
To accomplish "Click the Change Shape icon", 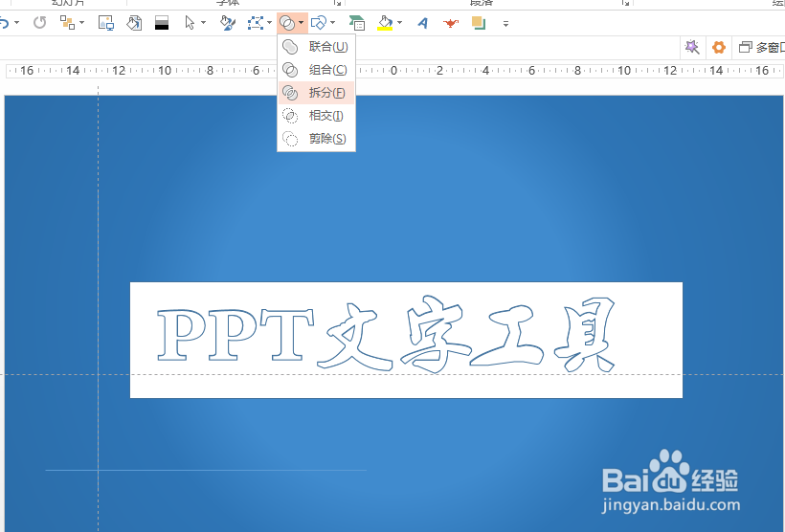I will 319,23.
